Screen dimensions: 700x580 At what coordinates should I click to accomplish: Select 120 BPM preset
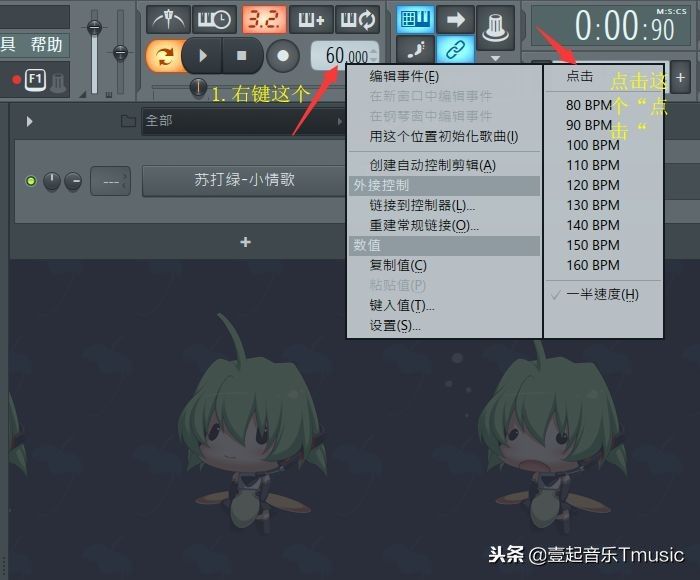pyautogui.click(x=604, y=185)
